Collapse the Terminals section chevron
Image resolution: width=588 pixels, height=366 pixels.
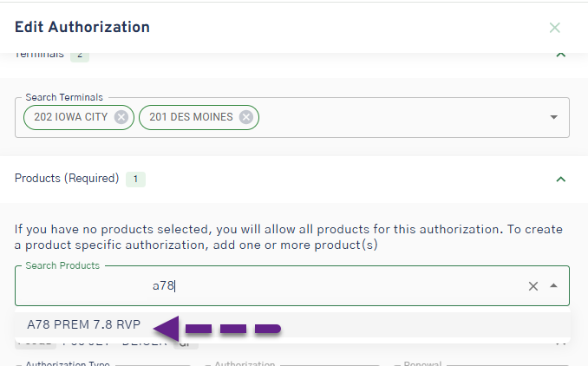coord(560,56)
